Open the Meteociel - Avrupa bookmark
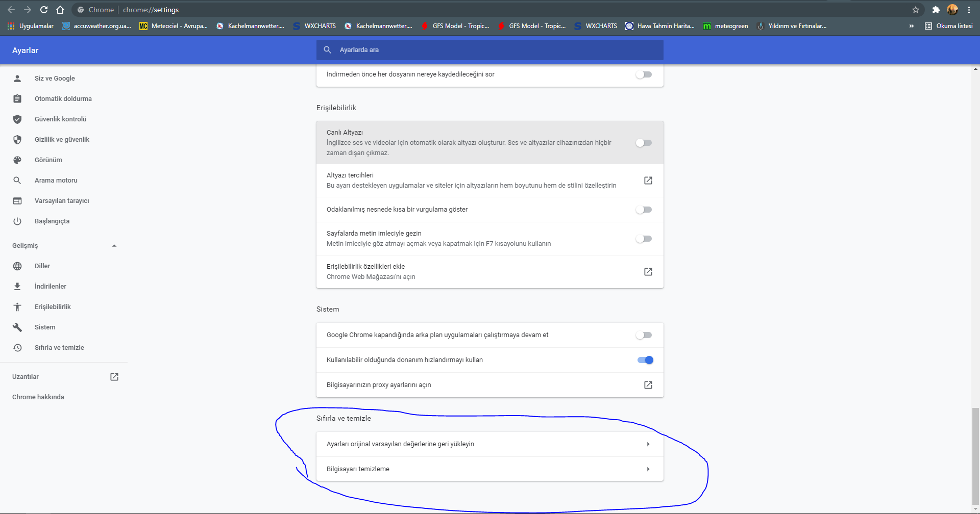Screen dimensions: 980x514 pos(174,26)
